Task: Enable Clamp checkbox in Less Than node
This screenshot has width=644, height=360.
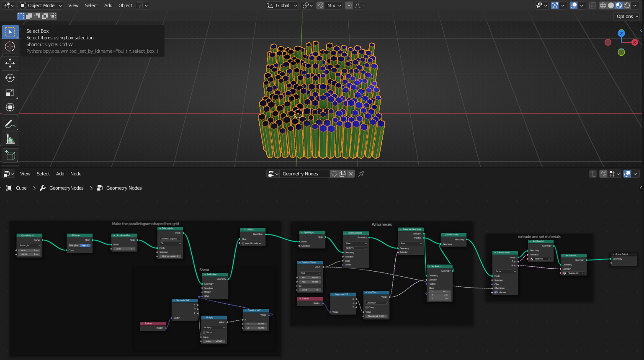Action: click(367, 307)
